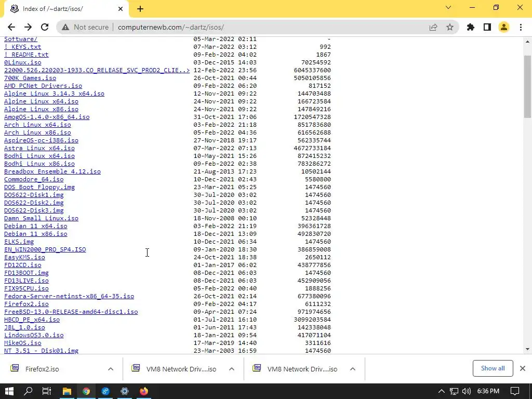Viewport: 532px width, 399px height.
Task: Download LindowsOS3.0.iso
Action: pos(34,336)
